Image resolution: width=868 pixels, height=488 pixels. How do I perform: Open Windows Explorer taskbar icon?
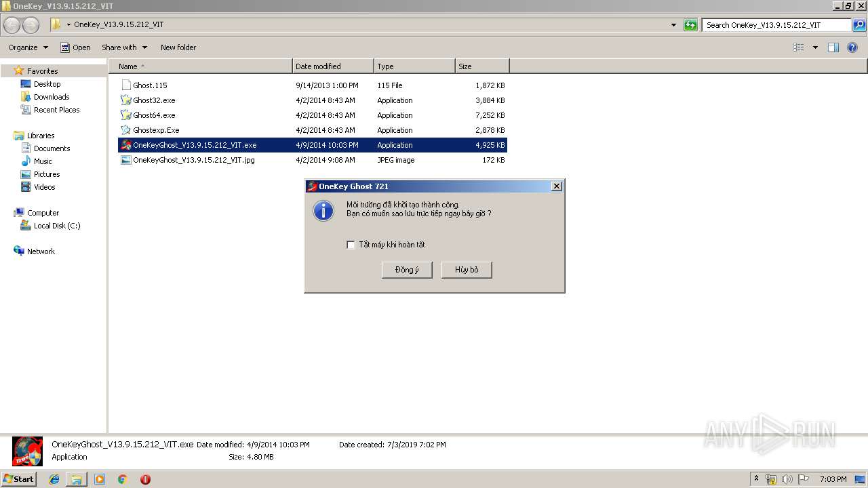pyautogui.click(x=77, y=479)
